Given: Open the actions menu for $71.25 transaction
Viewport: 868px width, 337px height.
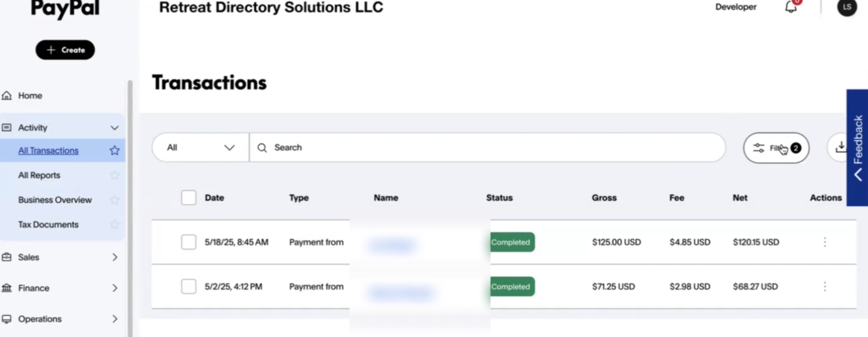Looking at the screenshot, I should coord(825,287).
